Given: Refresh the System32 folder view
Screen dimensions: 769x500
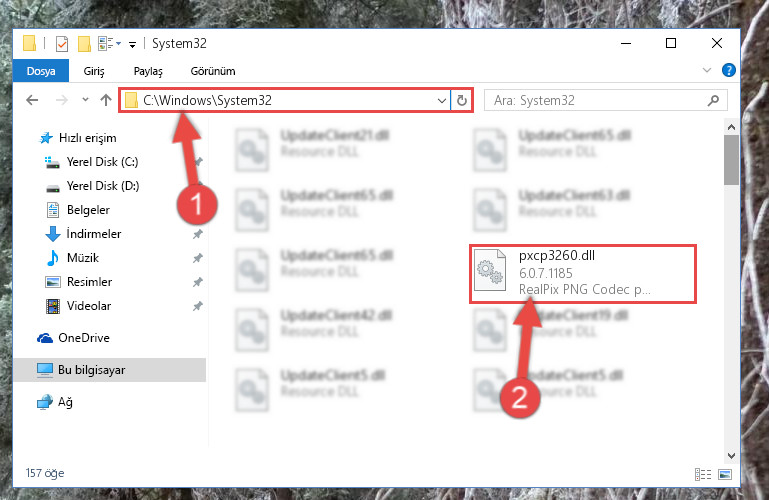Looking at the screenshot, I should click(461, 100).
